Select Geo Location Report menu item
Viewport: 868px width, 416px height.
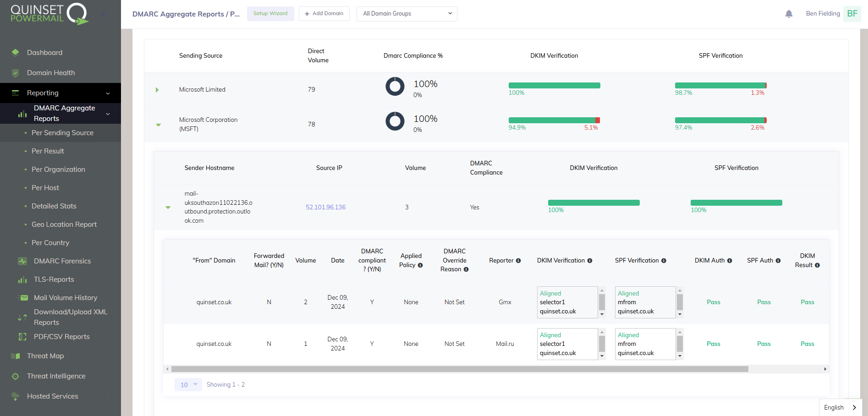[64, 224]
